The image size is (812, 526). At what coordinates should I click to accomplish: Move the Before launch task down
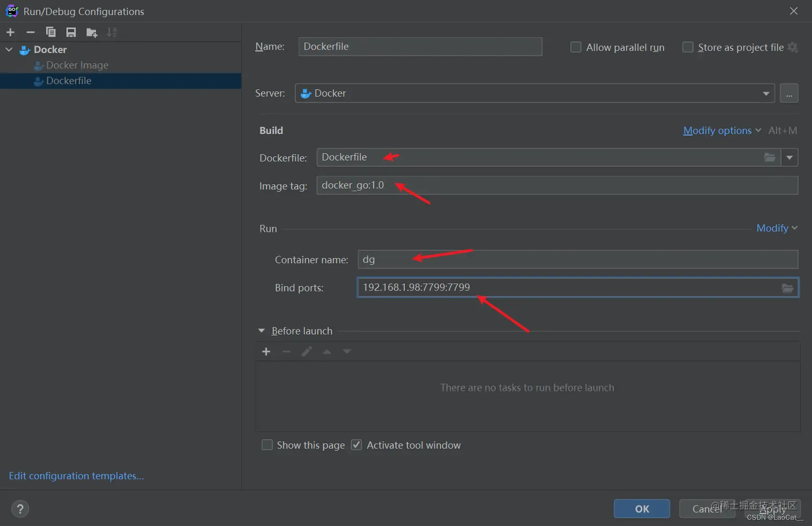(x=347, y=351)
